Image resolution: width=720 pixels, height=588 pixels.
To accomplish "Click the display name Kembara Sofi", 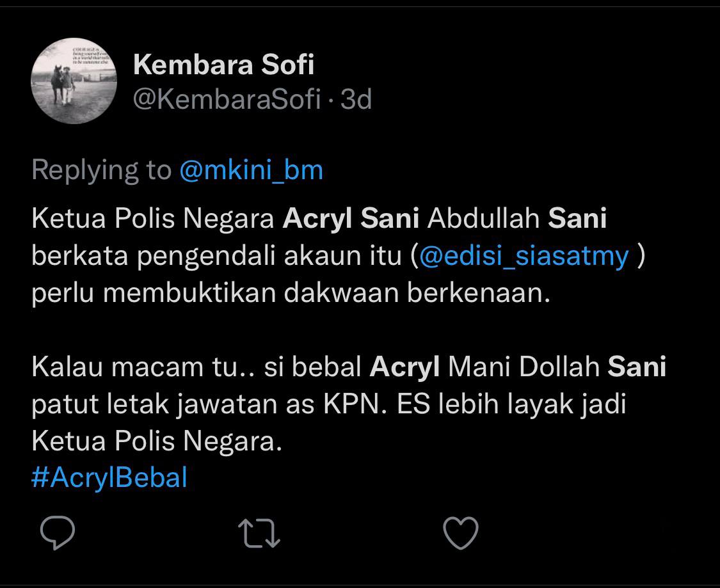I will click(223, 65).
